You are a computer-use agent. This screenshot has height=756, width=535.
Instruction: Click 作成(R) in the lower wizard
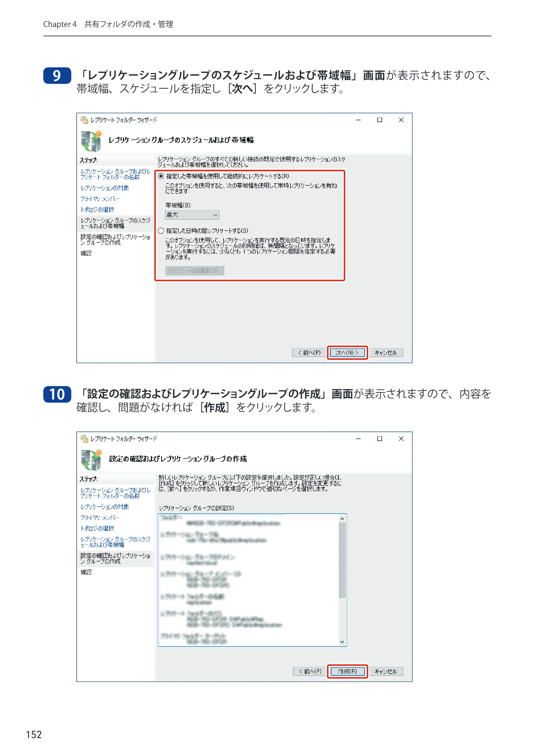click(x=347, y=671)
